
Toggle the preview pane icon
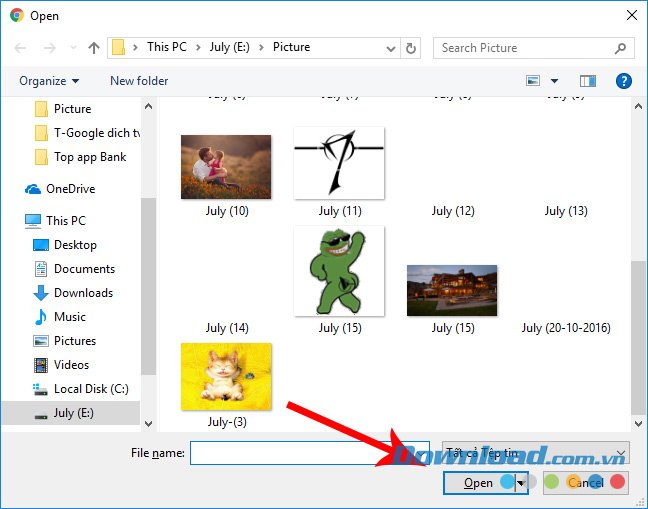tap(588, 81)
